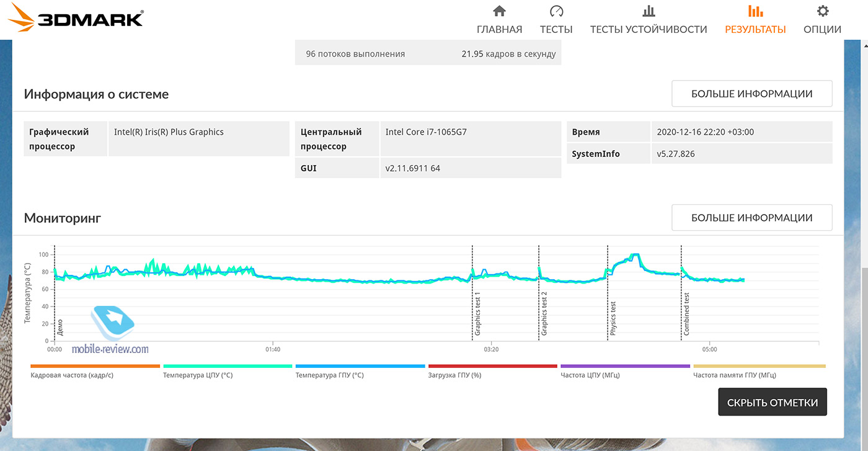Click the home icon above Главная
This screenshot has width=868, height=451.
pos(499,11)
